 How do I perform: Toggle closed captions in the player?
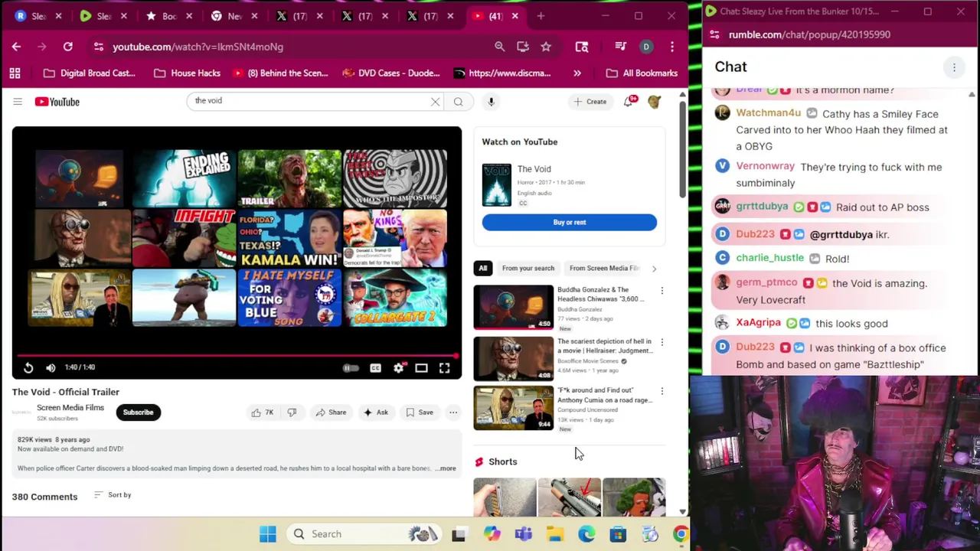pos(375,368)
